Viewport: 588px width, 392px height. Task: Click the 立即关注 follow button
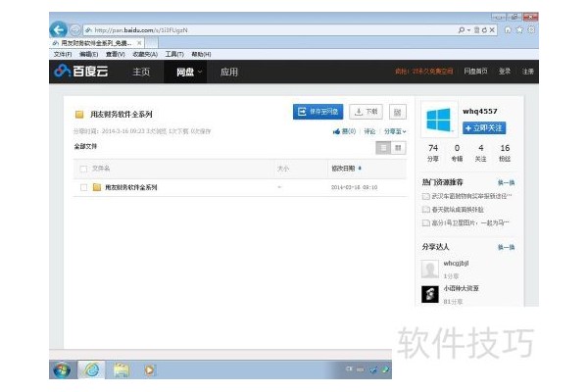pos(484,128)
